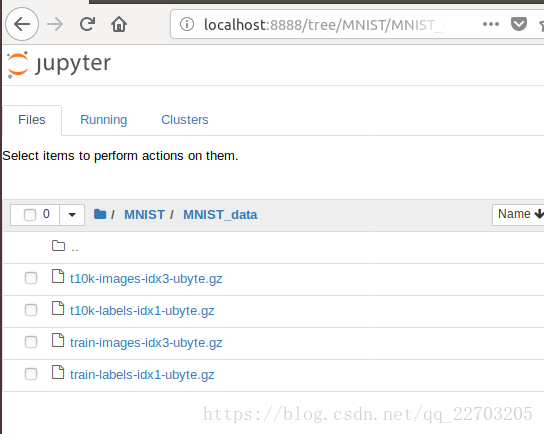Go to the browser home page icon
The width and height of the screenshot is (544, 434).
coord(119,24)
